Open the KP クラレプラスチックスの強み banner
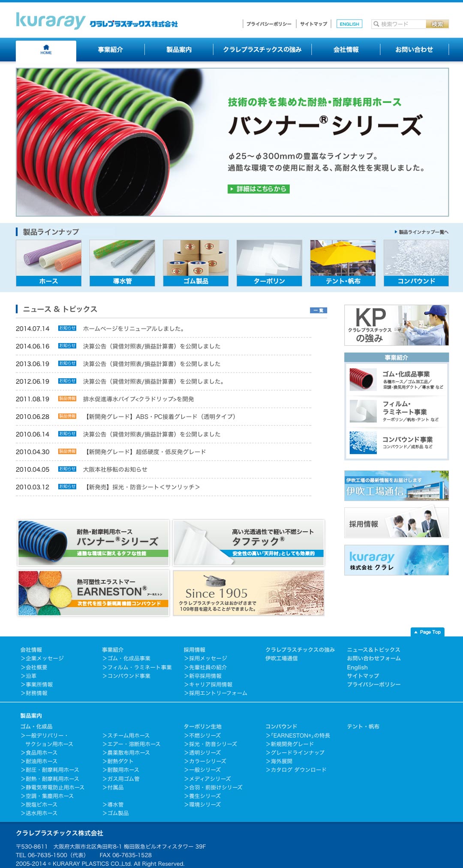Screen dimensions: 463x868 [x=397, y=325]
